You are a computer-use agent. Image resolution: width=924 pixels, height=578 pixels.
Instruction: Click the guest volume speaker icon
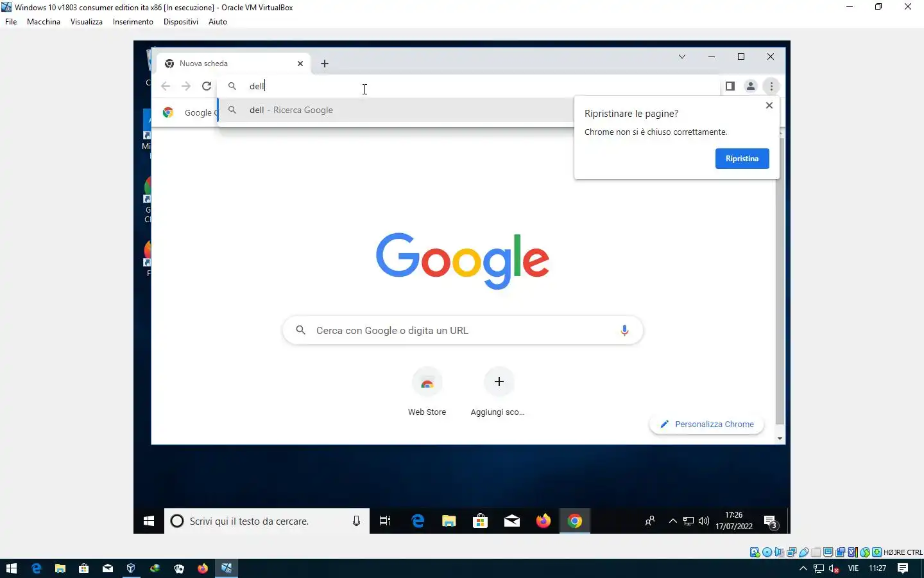pos(704,521)
